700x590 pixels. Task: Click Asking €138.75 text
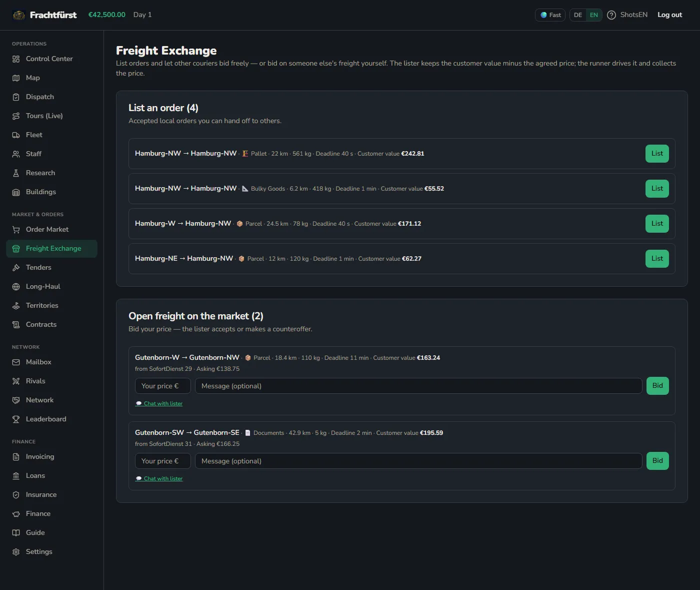[x=218, y=369]
